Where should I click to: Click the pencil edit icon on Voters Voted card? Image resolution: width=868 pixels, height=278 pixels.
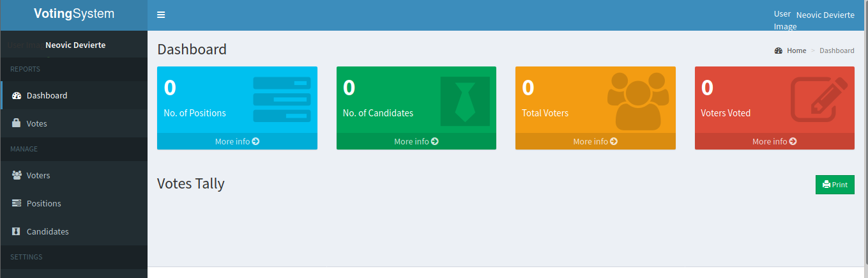(x=819, y=99)
